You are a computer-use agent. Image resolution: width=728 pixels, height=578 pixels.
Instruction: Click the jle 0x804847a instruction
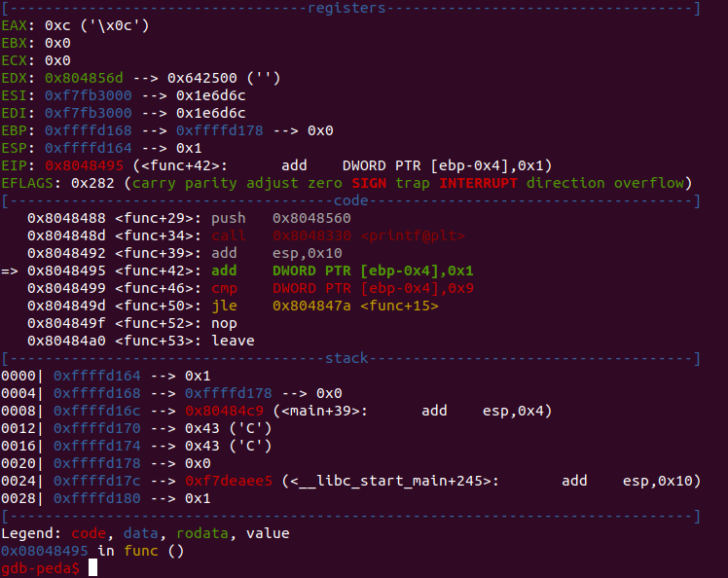[325, 306]
